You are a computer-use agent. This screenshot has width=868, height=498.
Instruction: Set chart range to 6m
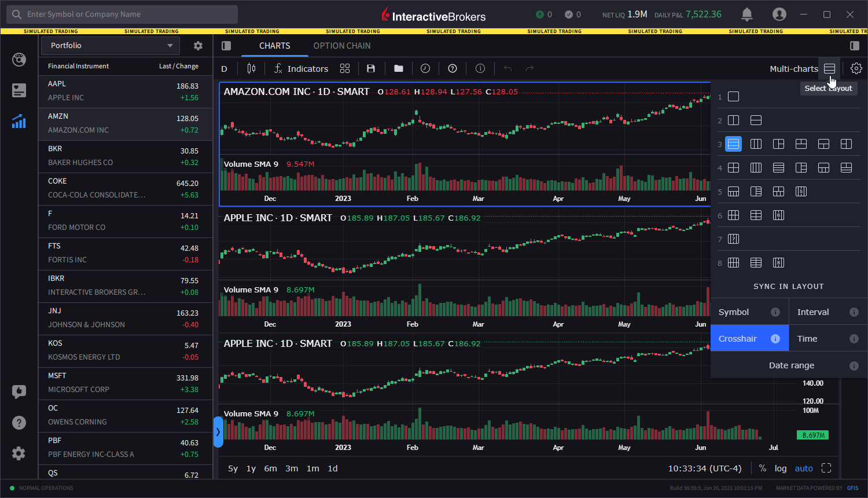click(270, 468)
